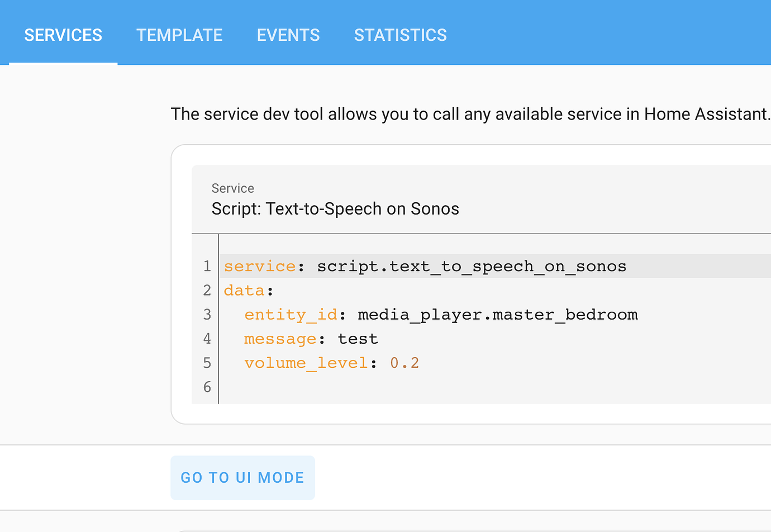The height and width of the screenshot is (532, 771).
Task: Click the service name field showing Text-to-Speech on Sonos
Action: [335, 208]
